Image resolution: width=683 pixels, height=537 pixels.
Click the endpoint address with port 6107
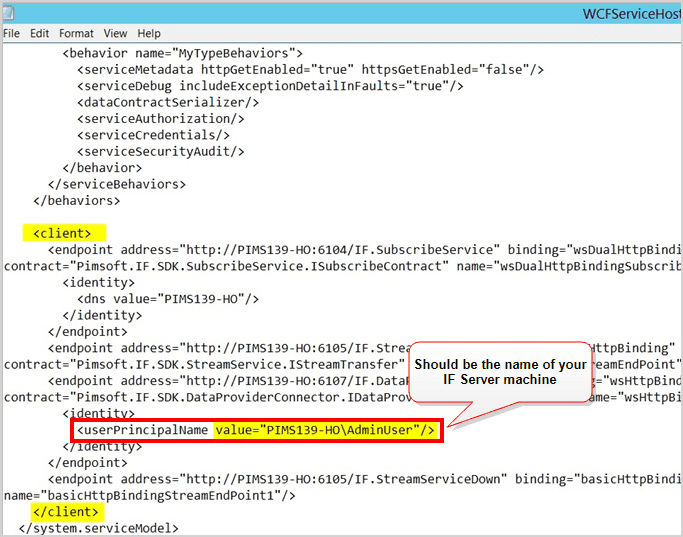pos(365,381)
